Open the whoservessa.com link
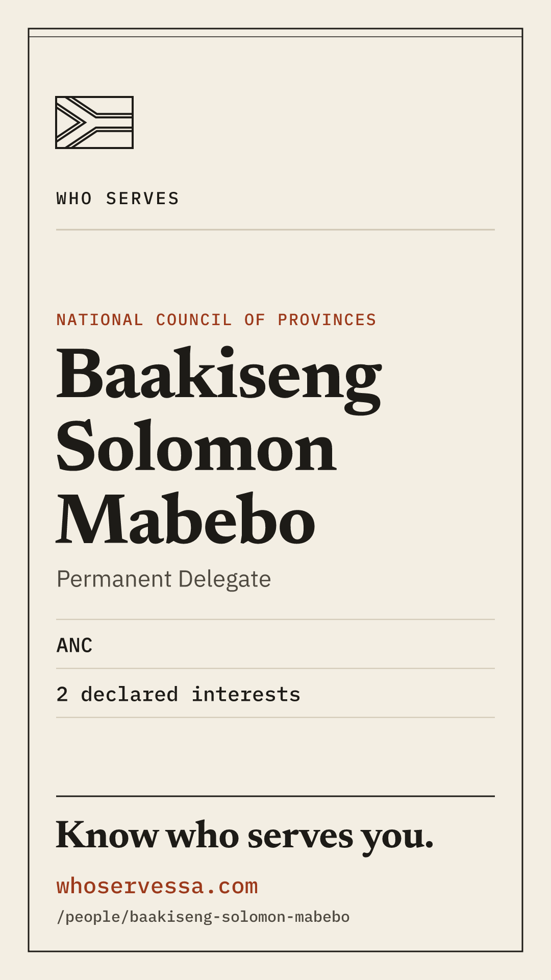Screen dimensions: 551x980 (x=157, y=887)
